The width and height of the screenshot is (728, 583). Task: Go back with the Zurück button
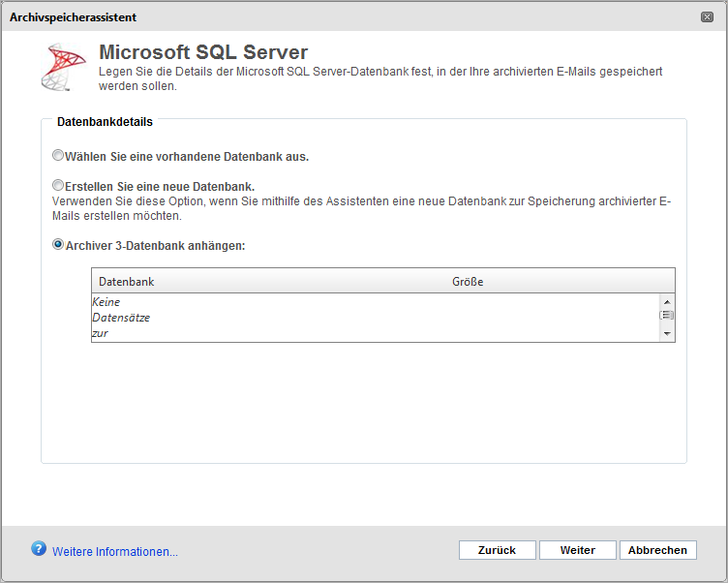(498, 550)
